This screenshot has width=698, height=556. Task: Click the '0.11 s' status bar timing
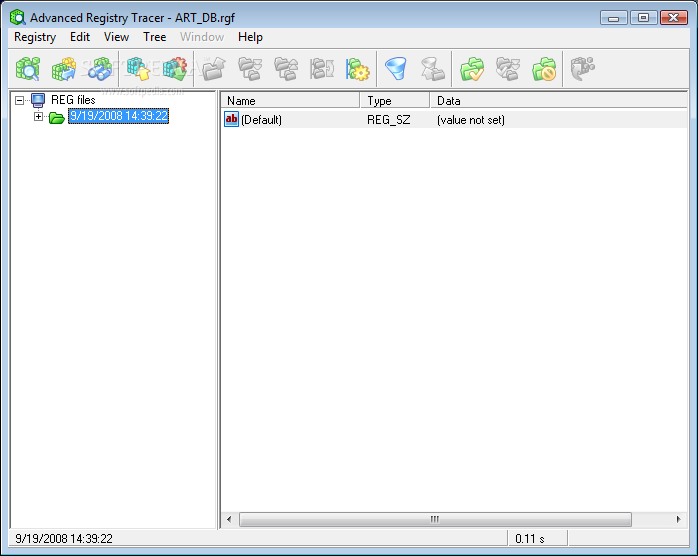(x=530, y=539)
